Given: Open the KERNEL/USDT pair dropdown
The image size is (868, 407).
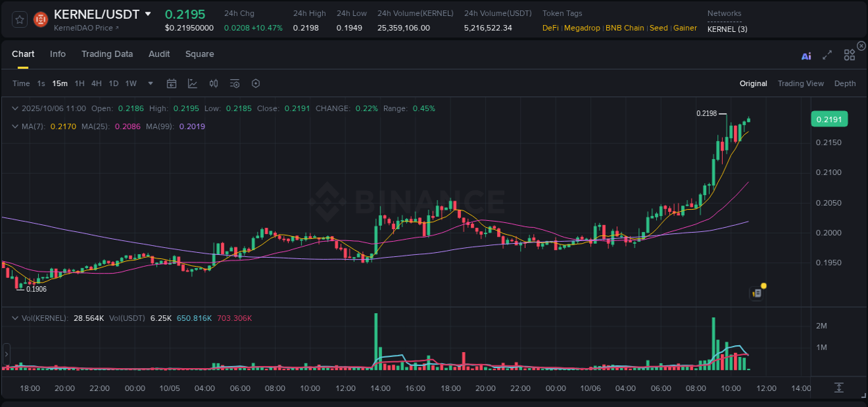Looking at the screenshot, I should click(149, 13).
